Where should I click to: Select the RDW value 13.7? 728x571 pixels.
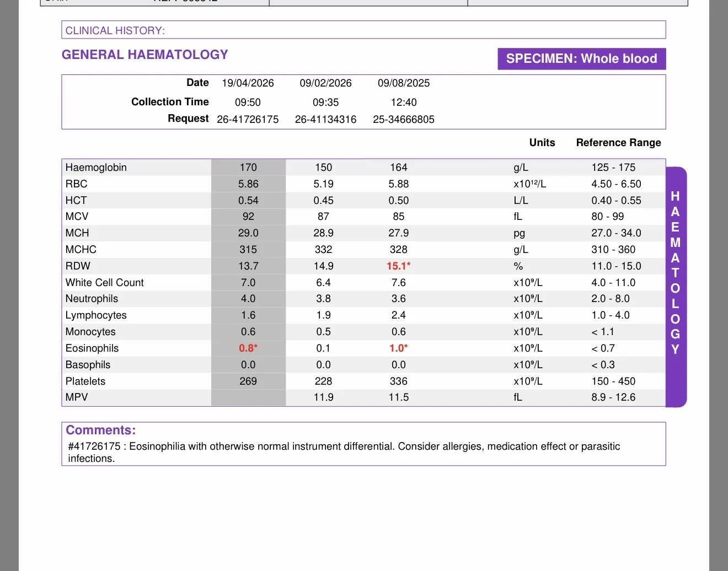tap(248, 266)
